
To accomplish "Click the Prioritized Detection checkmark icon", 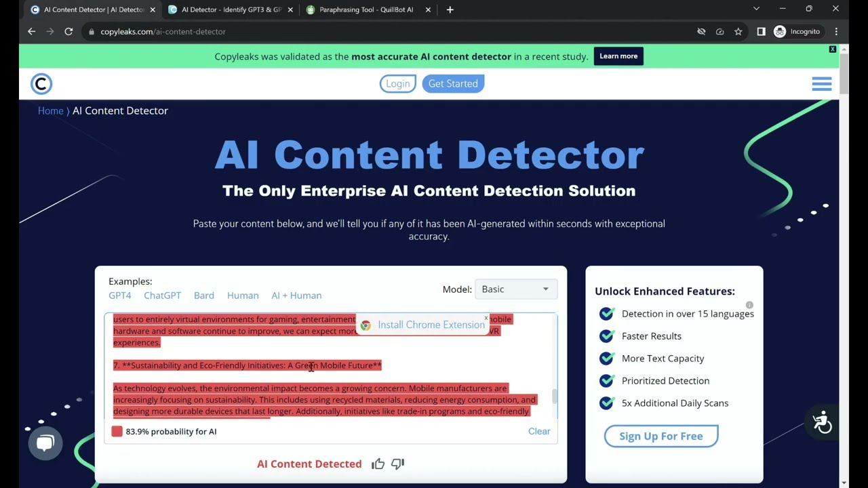I will coord(607,380).
